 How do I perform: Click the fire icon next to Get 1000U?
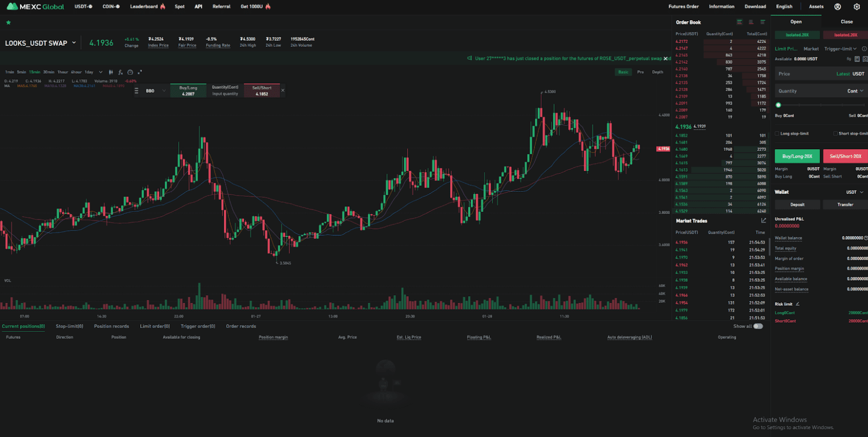268,7
